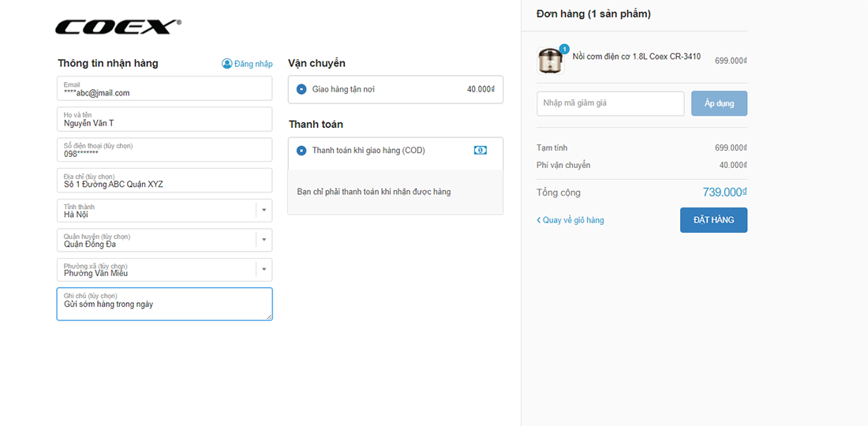Click the Nhập mã giảm giá field
This screenshot has height=426, width=868.
tap(610, 103)
